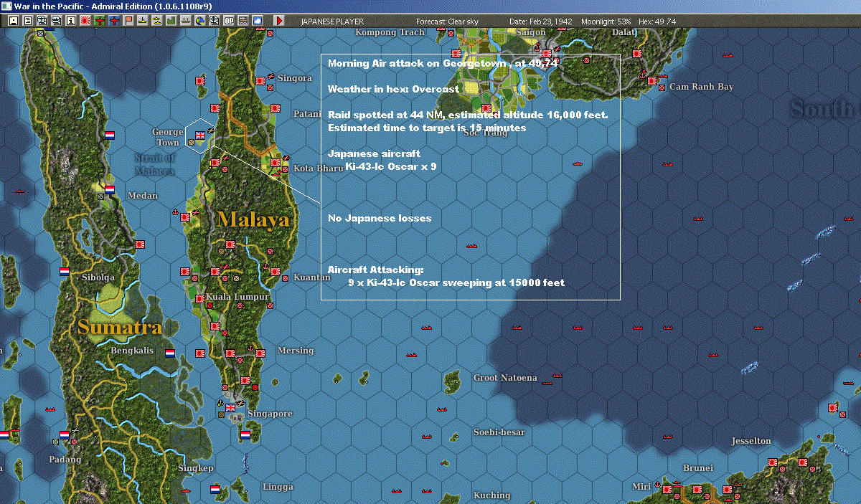The image size is (861, 504).
Task: Click the British flag at George Town
Action: (200, 135)
